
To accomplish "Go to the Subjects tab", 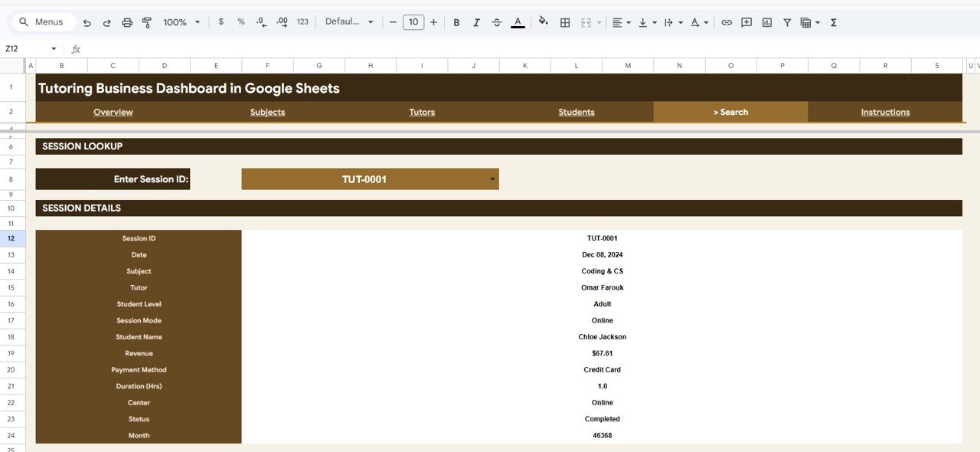I will (x=267, y=112).
